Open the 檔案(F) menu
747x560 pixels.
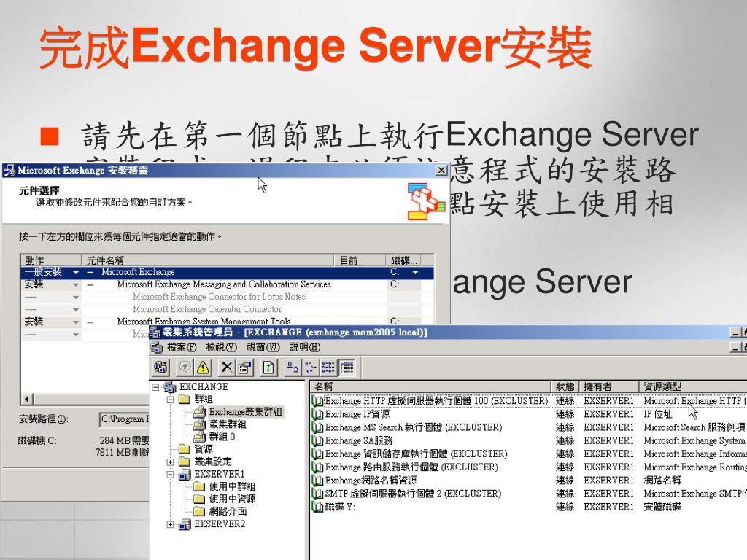click(182, 347)
